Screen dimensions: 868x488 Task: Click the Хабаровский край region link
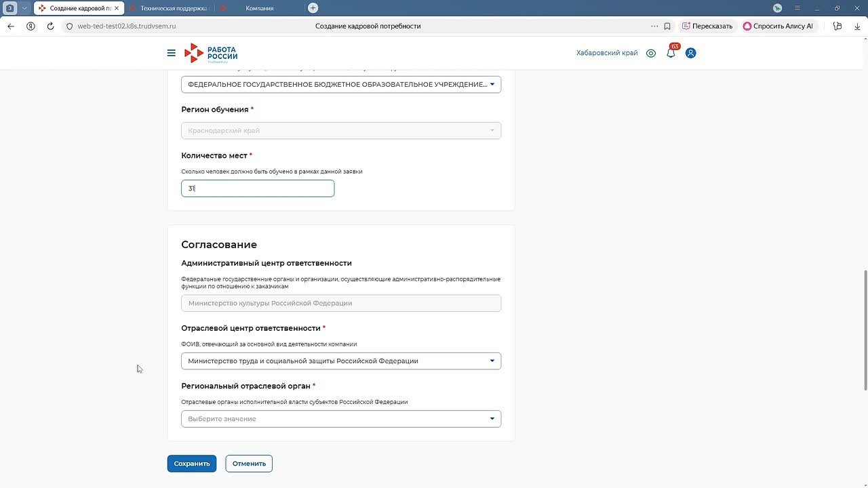tap(607, 53)
